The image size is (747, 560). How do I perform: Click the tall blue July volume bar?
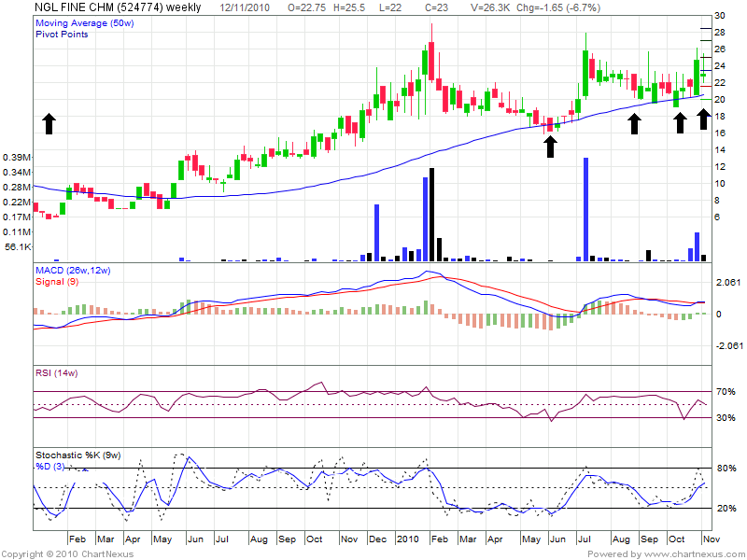coord(585,208)
